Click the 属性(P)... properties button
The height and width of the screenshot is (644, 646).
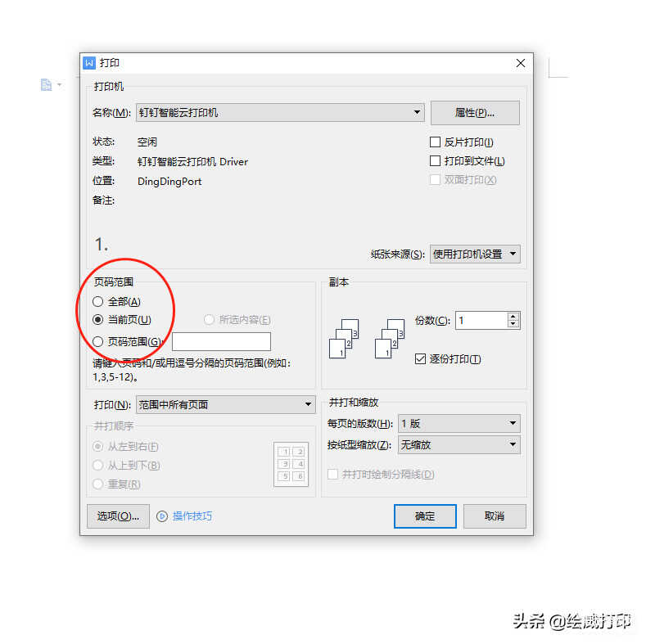tap(475, 112)
